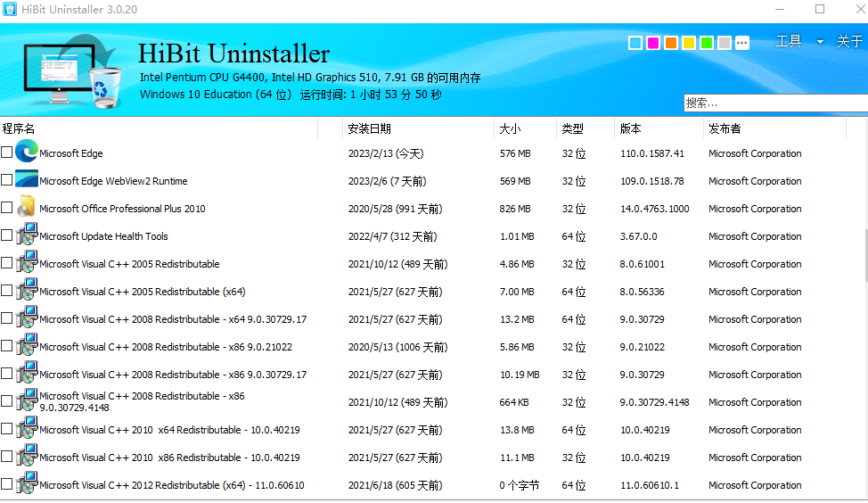
Task: Select the Microsoft Update Health Tools checkbox
Action: (6, 235)
